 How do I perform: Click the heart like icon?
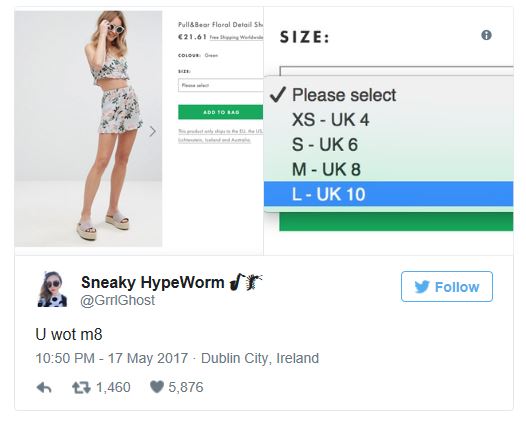tap(157, 387)
